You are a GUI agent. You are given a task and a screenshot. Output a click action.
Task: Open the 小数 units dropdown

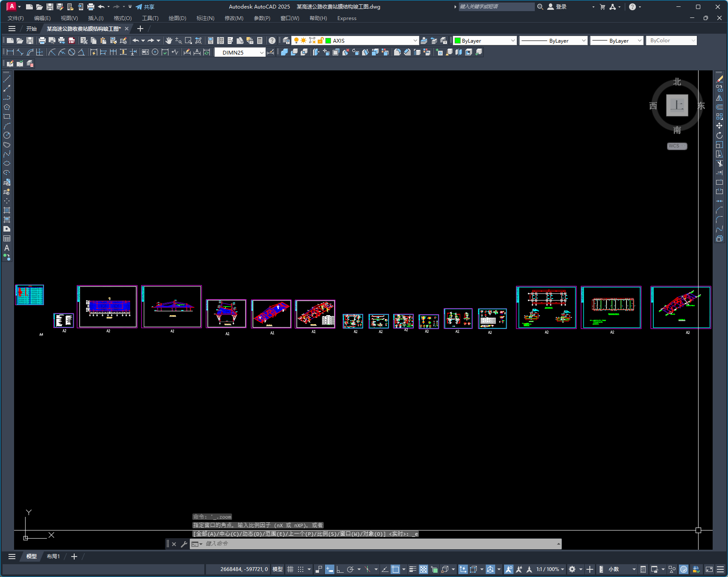click(x=621, y=569)
